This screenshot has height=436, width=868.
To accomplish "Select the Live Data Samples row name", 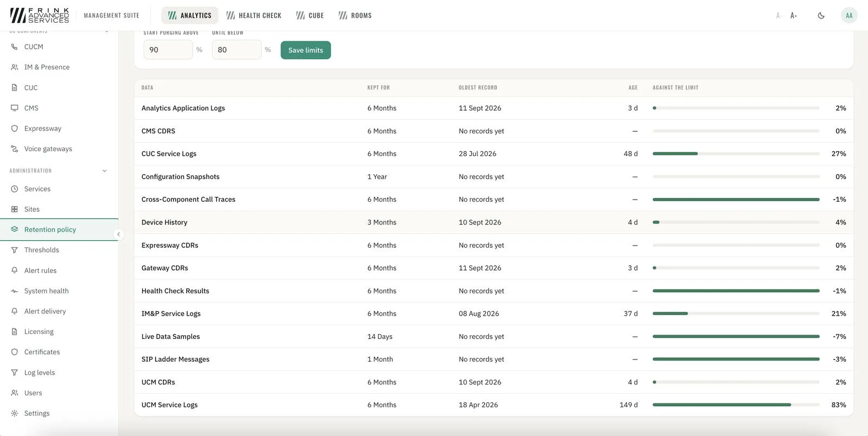I will (x=171, y=337).
